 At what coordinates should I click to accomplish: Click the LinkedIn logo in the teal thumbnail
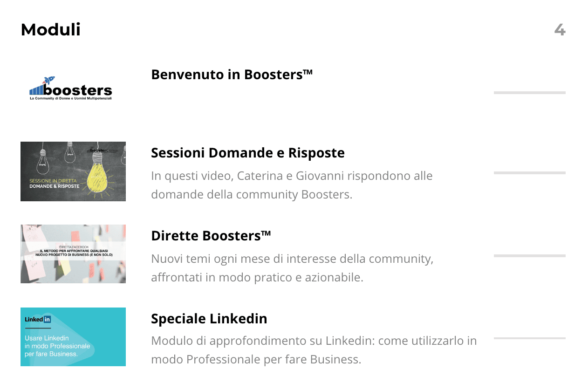click(38, 320)
